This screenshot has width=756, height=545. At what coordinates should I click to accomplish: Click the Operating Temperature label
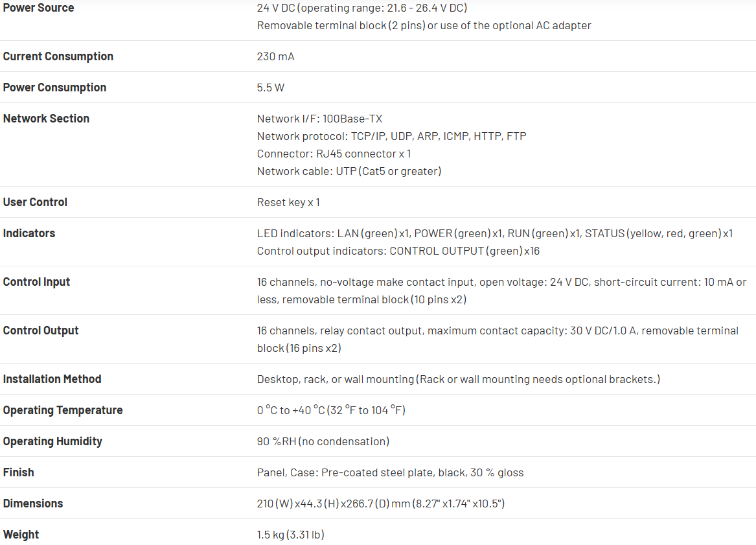click(x=63, y=410)
